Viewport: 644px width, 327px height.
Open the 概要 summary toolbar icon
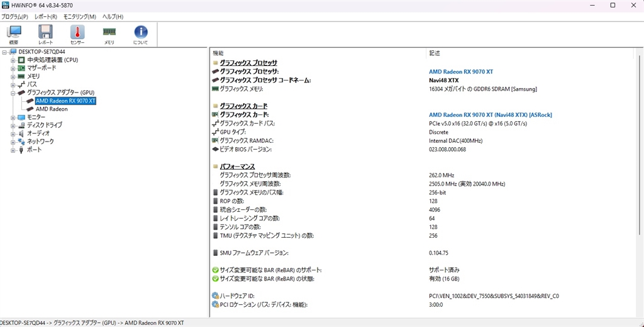pos(14,35)
